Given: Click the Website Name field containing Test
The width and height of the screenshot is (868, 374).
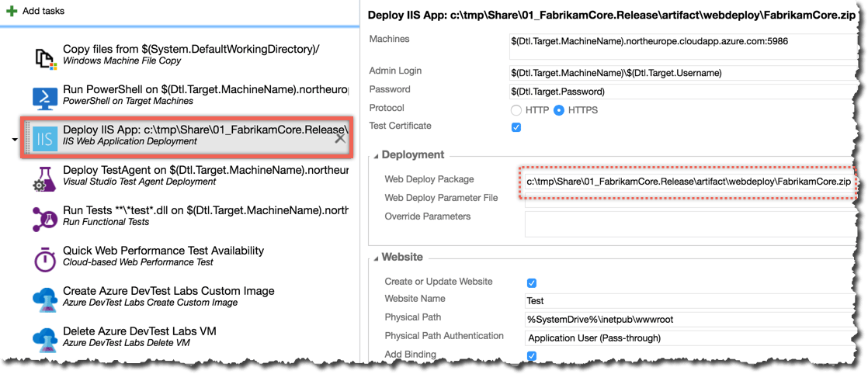Looking at the screenshot, I should [691, 301].
